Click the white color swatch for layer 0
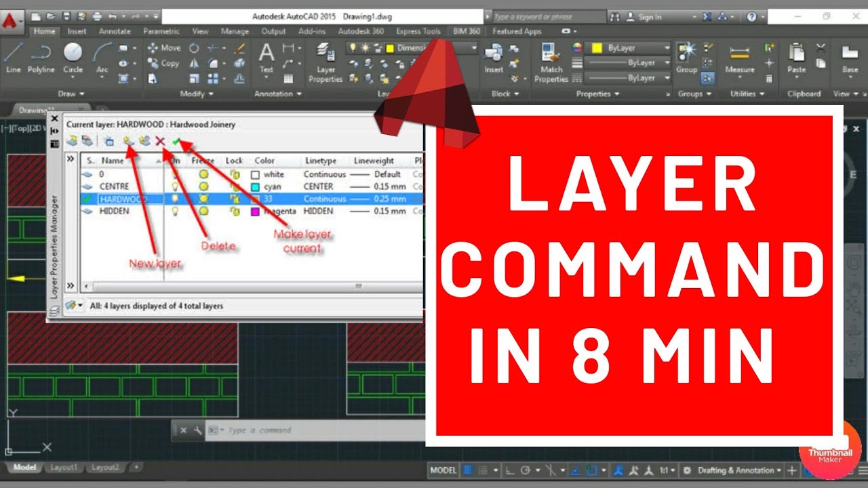This screenshot has height=488, width=868. click(255, 175)
